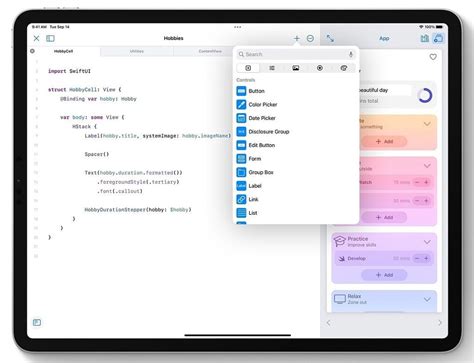Decrease duration on the pink row below Watch
474x363 pixels.
point(417,201)
